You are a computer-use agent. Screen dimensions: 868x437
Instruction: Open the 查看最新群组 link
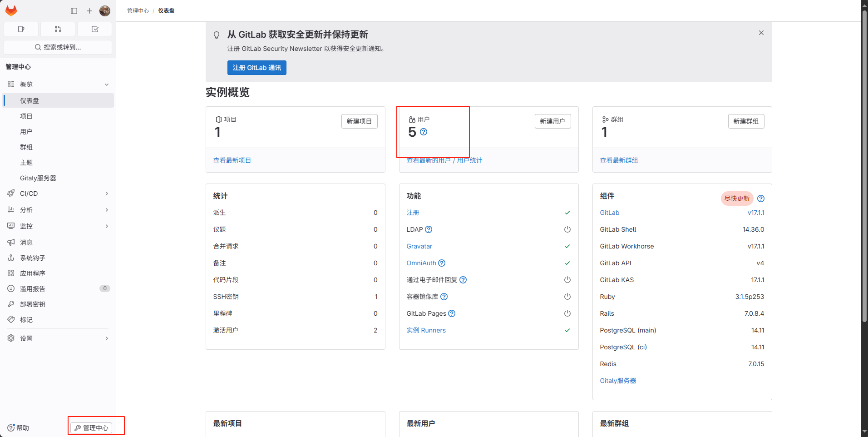619,160
